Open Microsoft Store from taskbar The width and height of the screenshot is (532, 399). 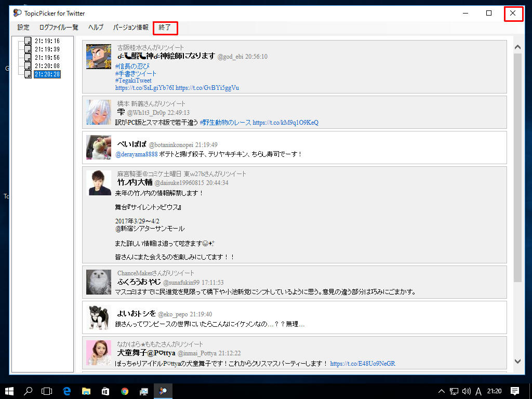[x=105, y=391]
